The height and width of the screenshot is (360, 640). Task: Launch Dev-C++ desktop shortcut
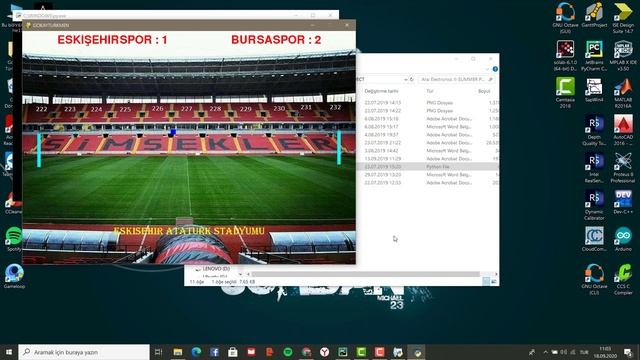[623, 202]
